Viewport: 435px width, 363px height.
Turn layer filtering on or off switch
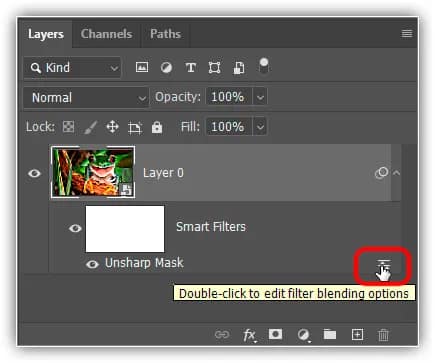tap(264, 66)
